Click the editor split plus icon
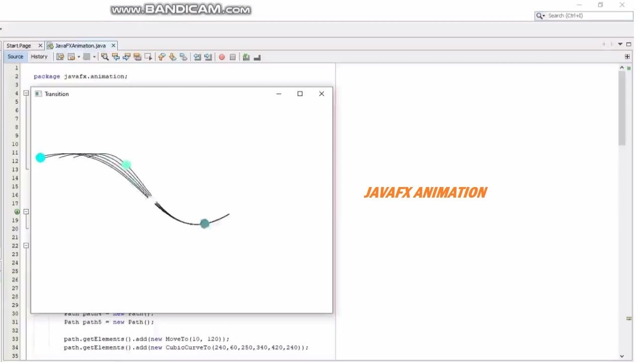Viewport: 644px width, 362px height. click(627, 57)
